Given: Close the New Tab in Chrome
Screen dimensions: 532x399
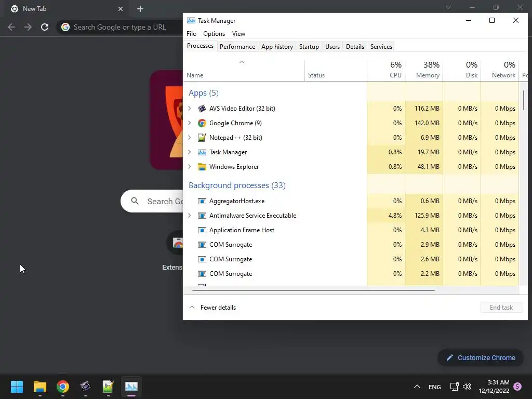Looking at the screenshot, I should 121,9.
